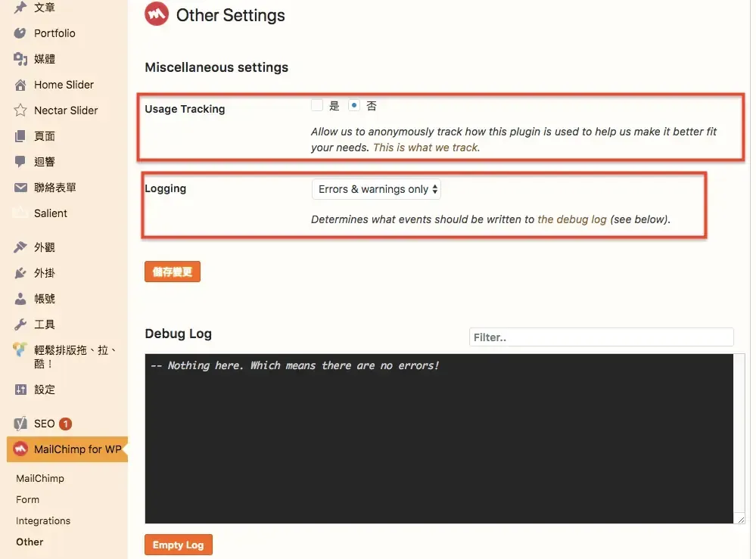This screenshot has height=559, width=756.
Task: Click the Portfolio sidebar icon
Action: (x=20, y=33)
